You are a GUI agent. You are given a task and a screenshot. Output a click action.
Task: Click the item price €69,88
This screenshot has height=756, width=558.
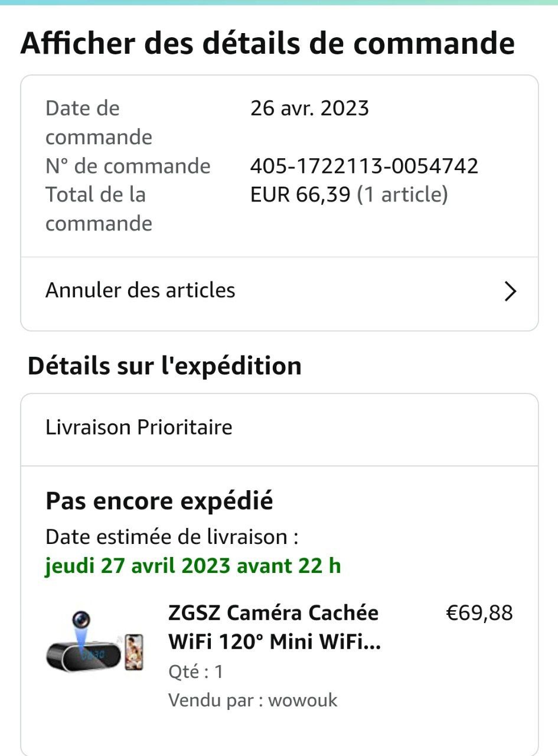[479, 614]
